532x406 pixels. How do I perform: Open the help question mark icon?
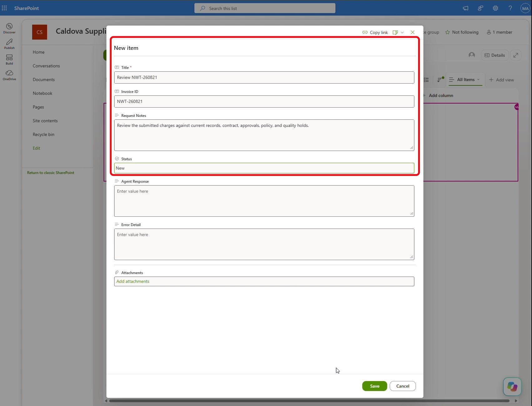point(510,8)
